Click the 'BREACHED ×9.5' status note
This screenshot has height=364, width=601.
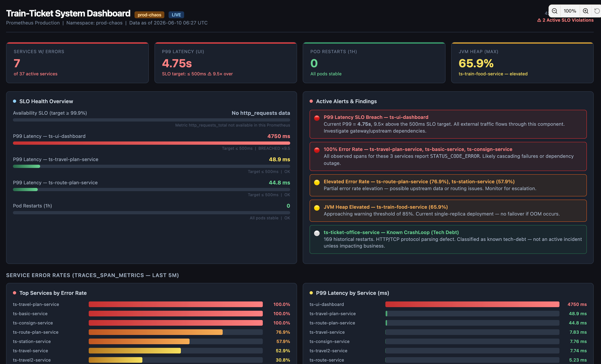[x=274, y=148]
